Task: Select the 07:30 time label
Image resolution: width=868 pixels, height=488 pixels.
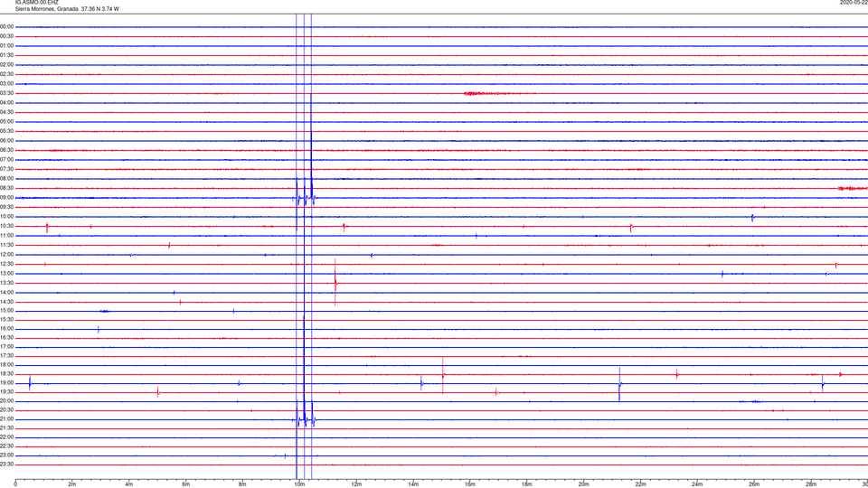Action: (x=6, y=169)
